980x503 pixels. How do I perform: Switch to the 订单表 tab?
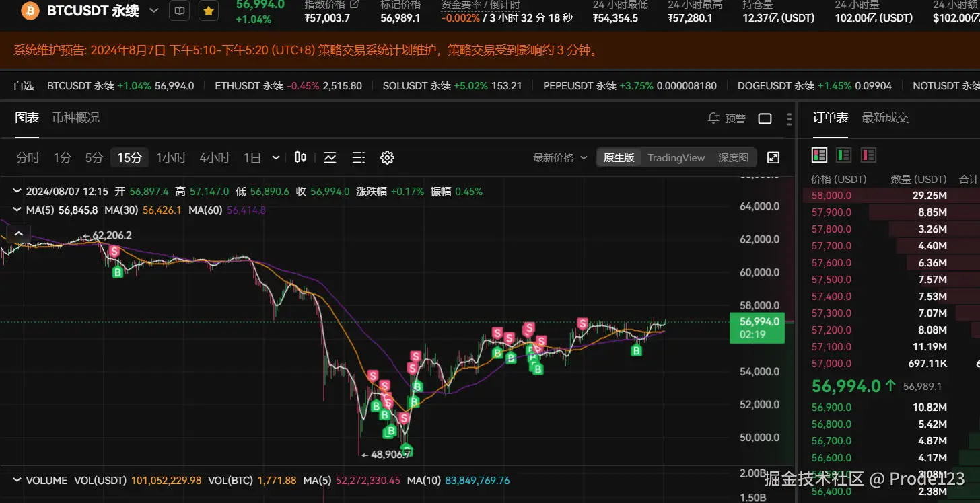coord(831,118)
